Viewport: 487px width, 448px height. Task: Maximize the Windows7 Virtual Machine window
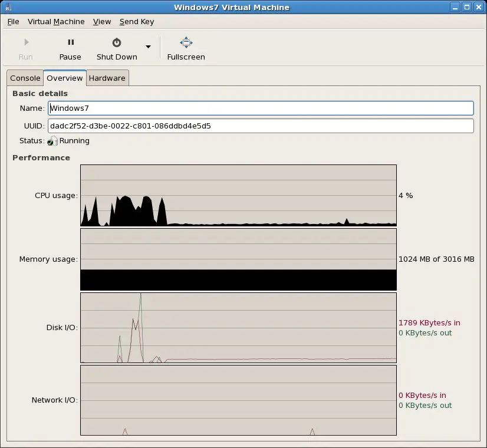(x=467, y=7)
